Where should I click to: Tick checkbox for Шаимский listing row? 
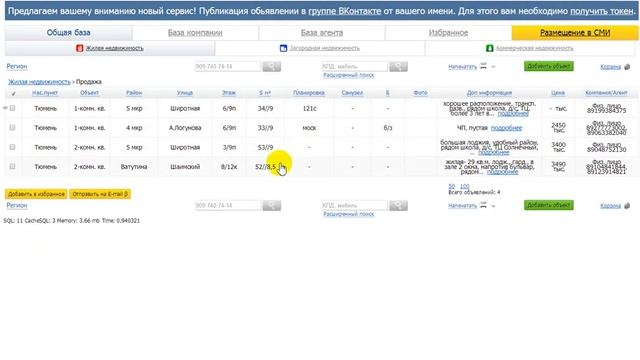point(13,167)
